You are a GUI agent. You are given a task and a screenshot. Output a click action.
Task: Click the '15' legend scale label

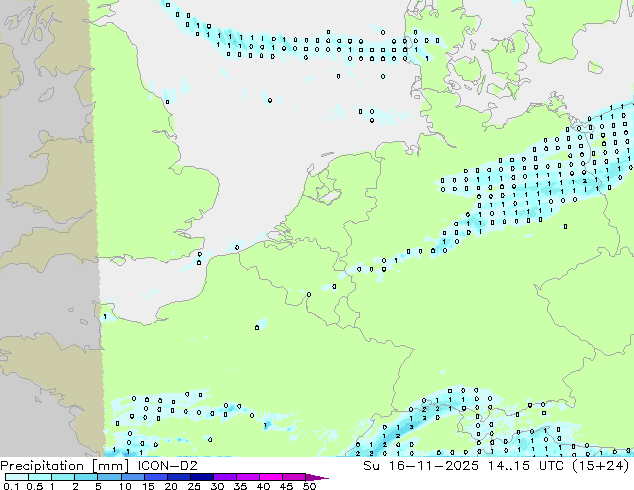click(x=148, y=486)
